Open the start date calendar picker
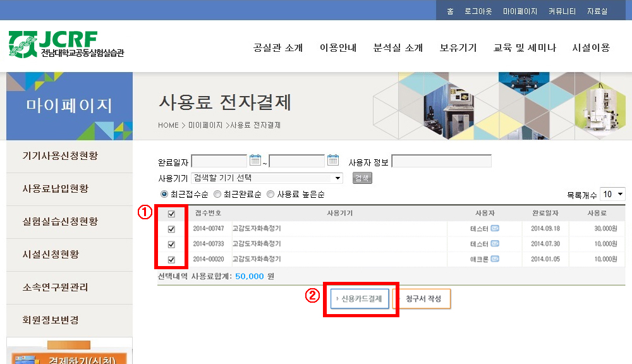632x364 pixels. coord(255,161)
